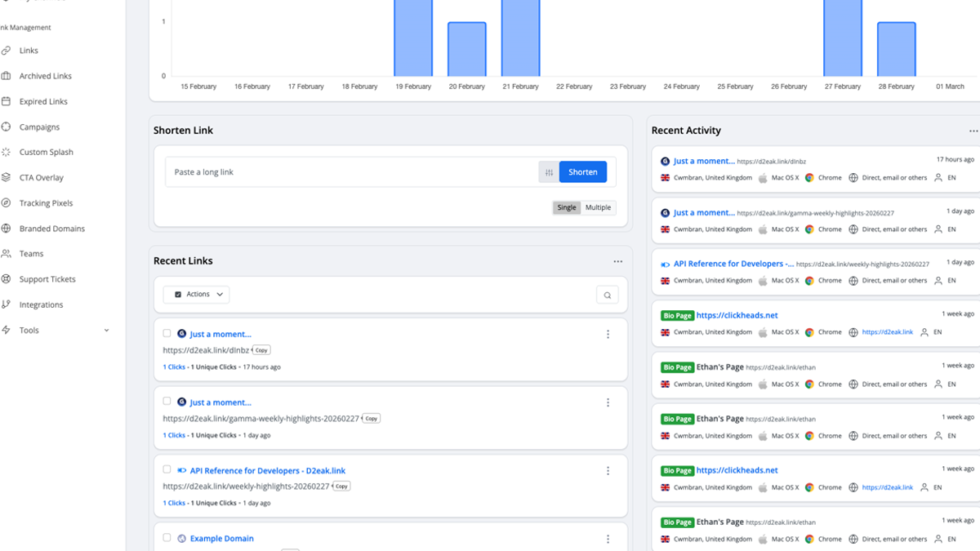Image resolution: width=980 pixels, height=551 pixels.
Task: Open kebab menu for dlnbz link
Action: 608,334
